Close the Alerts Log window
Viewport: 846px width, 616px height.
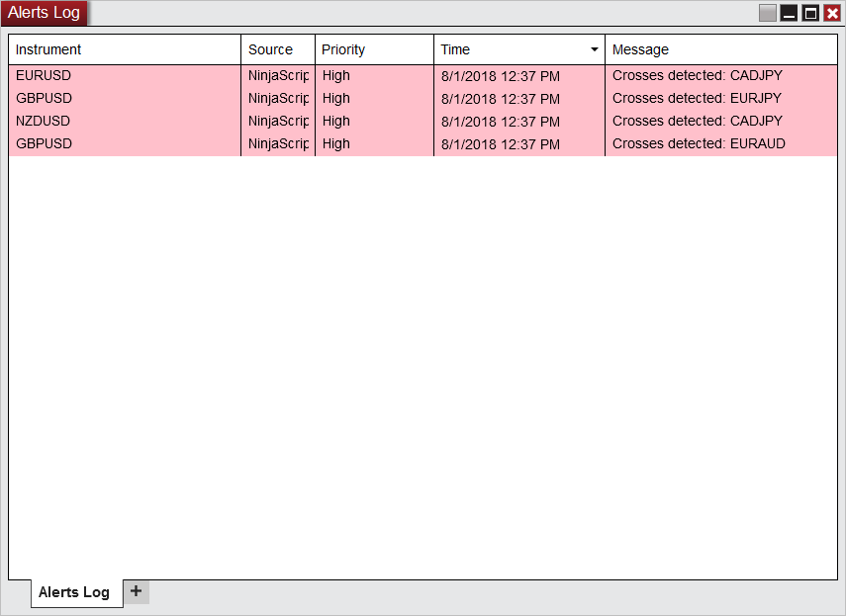[832, 13]
